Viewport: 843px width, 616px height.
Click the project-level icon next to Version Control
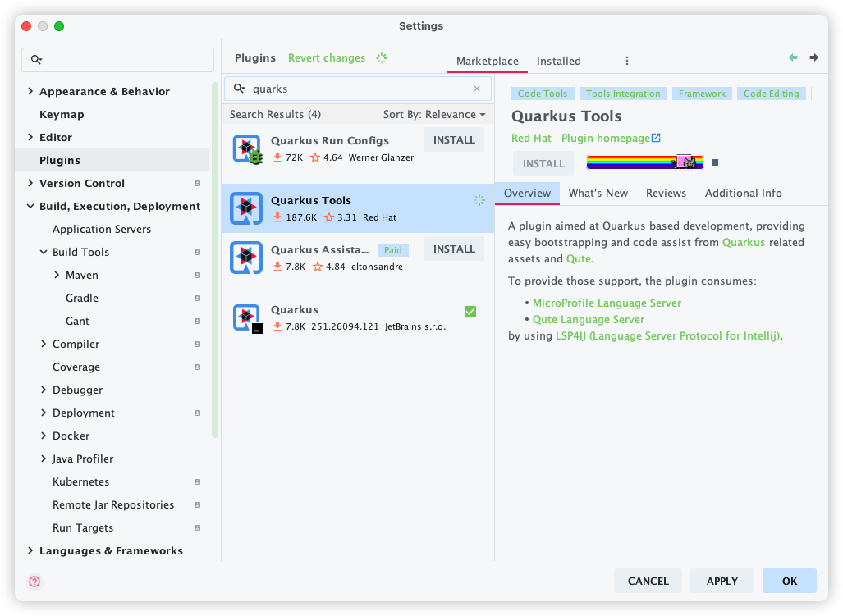click(x=197, y=183)
